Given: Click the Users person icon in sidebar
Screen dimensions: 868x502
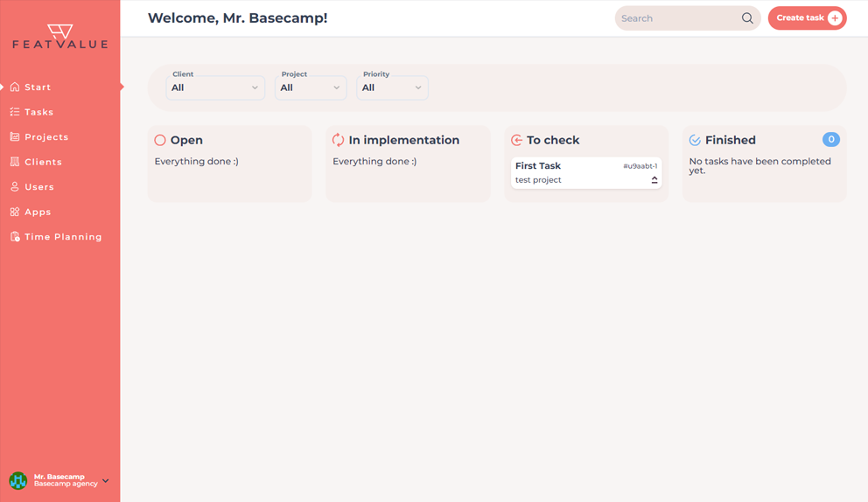Looking at the screenshot, I should pyautogui.click(x=15, y=187).
